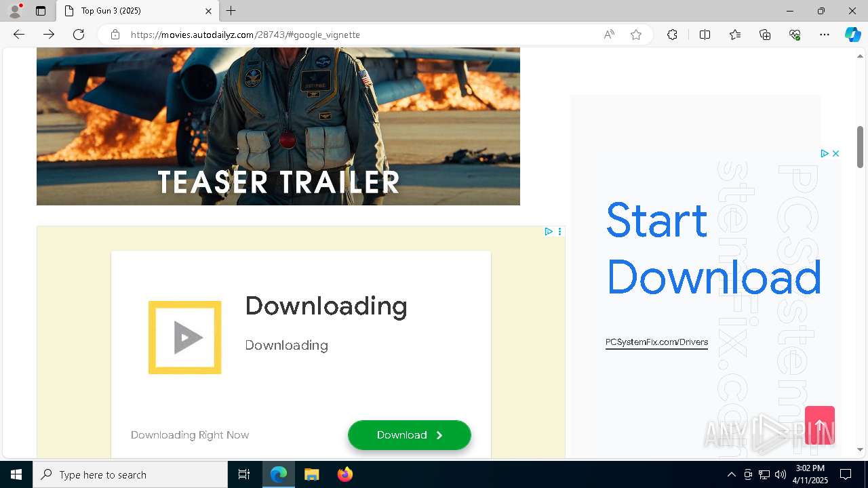Screen dimensions: 868x488
Task: Open Settings and more ellipsis menu
Action: 825,35
